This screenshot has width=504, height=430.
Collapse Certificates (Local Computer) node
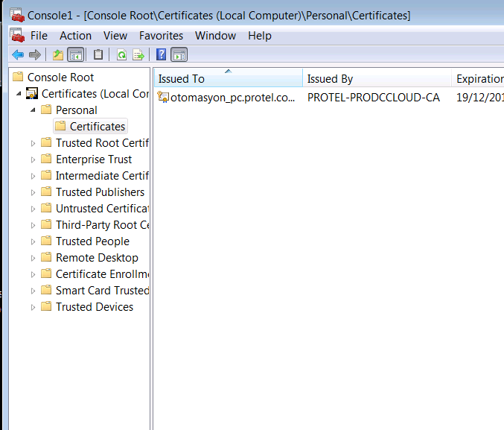click(x=19, y=93)
